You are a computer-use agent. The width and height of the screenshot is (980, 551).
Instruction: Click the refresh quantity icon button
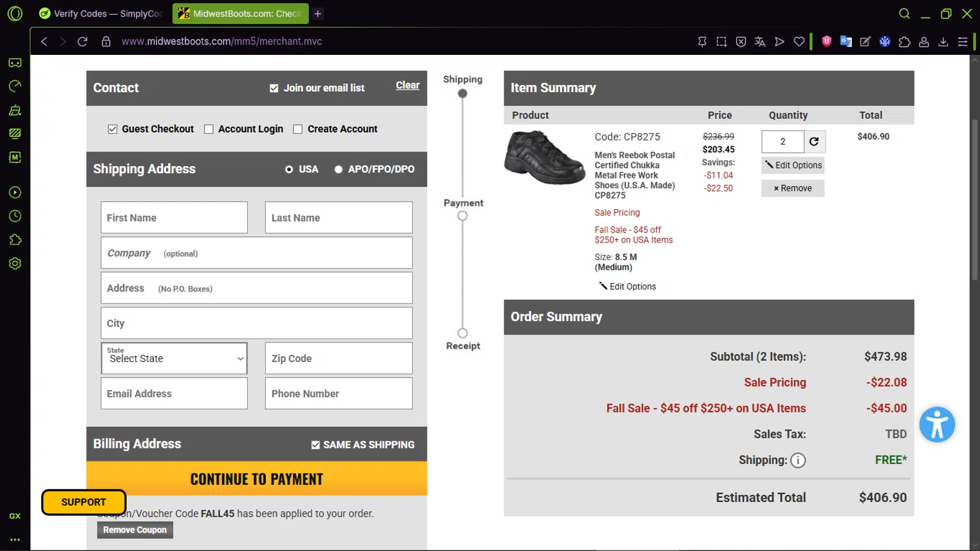[x=814, y=141]
